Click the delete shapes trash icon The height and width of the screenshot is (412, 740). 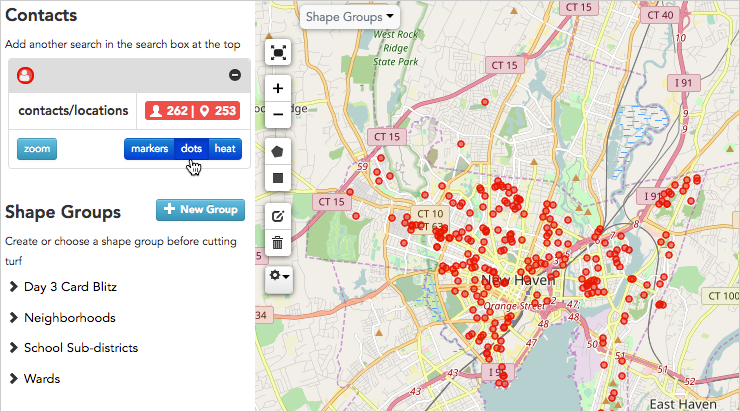point(278,243)
